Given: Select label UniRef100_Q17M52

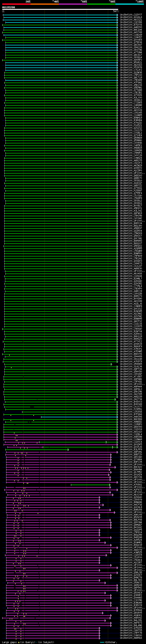Looking at the screenshot, I should click(131, 472).
